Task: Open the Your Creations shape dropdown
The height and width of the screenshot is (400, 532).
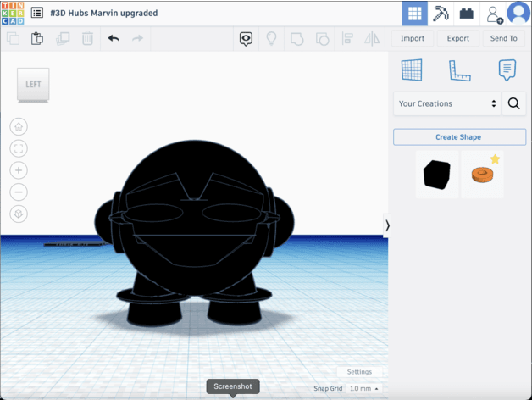Action: pyautogui.click(x=446, y=103)
